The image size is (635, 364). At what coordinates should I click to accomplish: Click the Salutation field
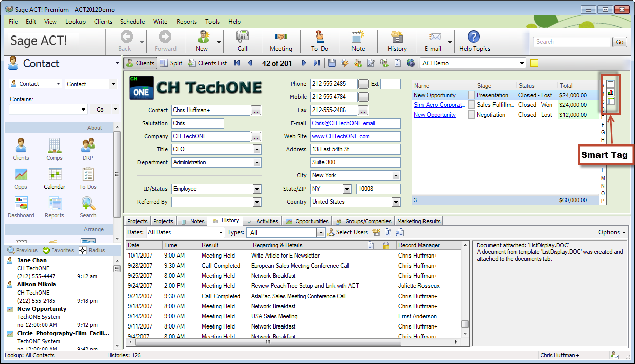click(x=198, y=123)
